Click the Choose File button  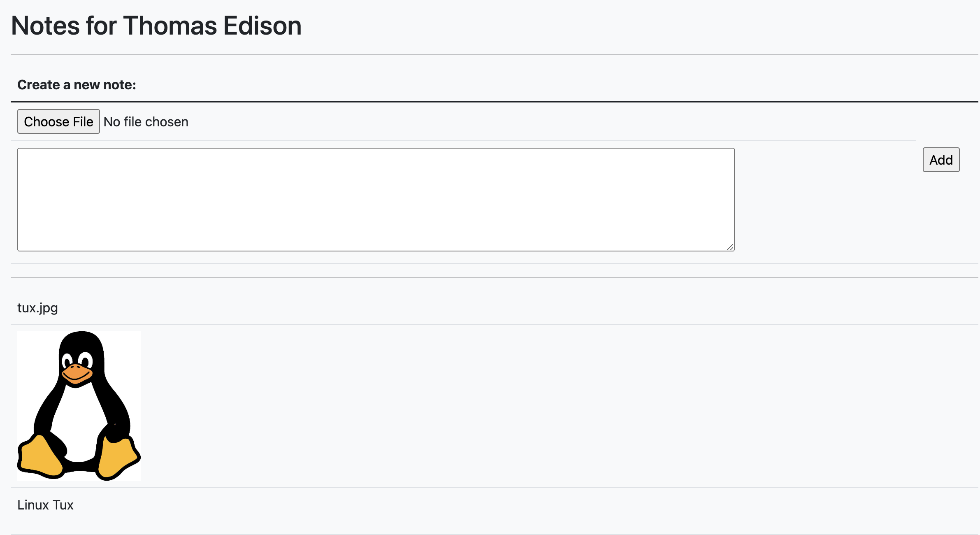(x=58, y=121)
